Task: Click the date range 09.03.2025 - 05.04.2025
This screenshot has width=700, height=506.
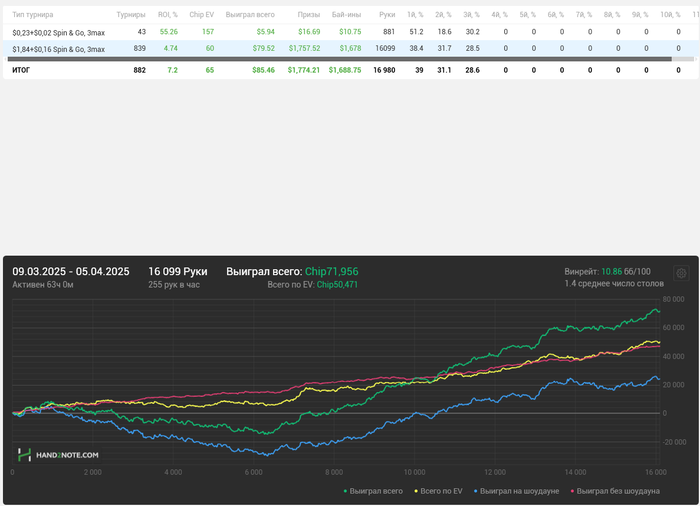Action: [71, 272]
